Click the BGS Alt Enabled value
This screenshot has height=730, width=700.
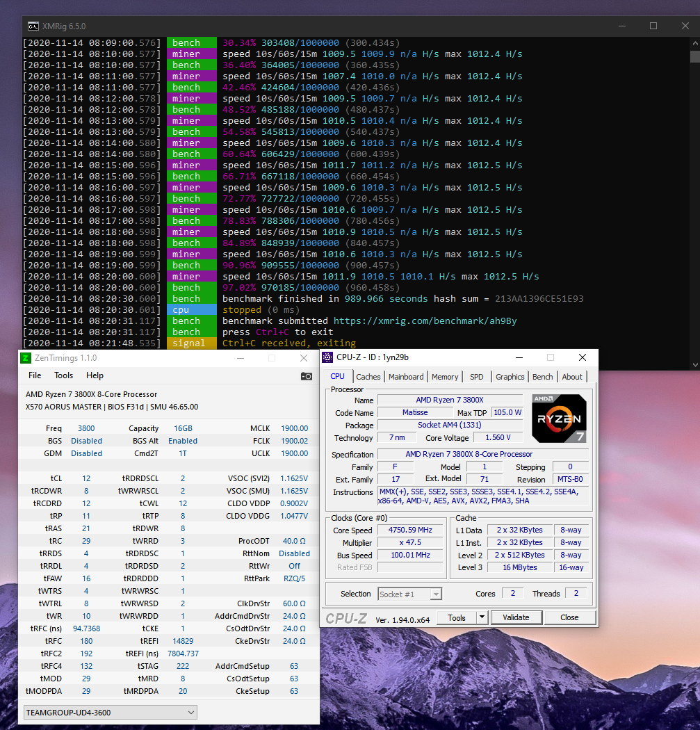click(182, 441)
